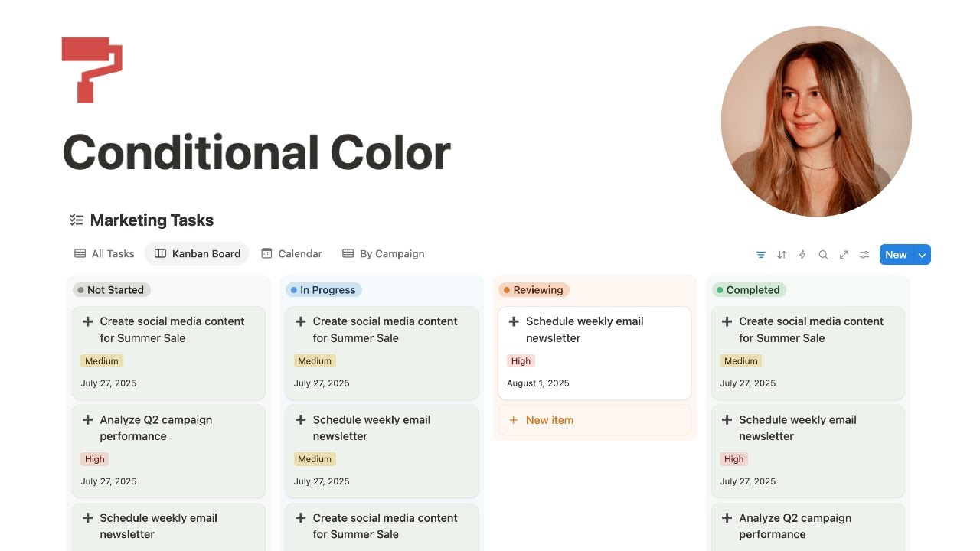The width and height of the screenshot is (980, 551).
Task: Click plus icon on Completed Analyze Q2 card
Action: point(727,518)
